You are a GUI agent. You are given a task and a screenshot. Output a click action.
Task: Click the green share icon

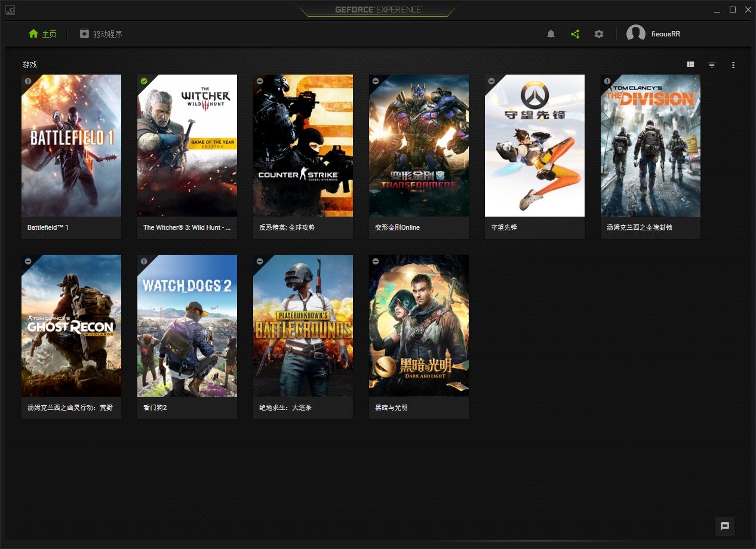(x=575, y=34)
